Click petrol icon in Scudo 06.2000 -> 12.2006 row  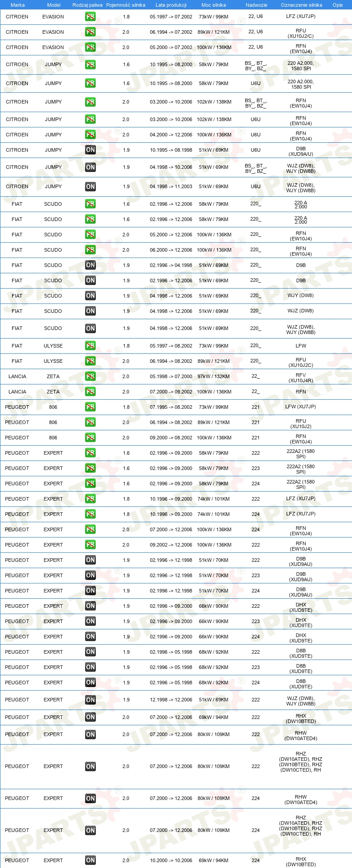(x=90, y=250)
